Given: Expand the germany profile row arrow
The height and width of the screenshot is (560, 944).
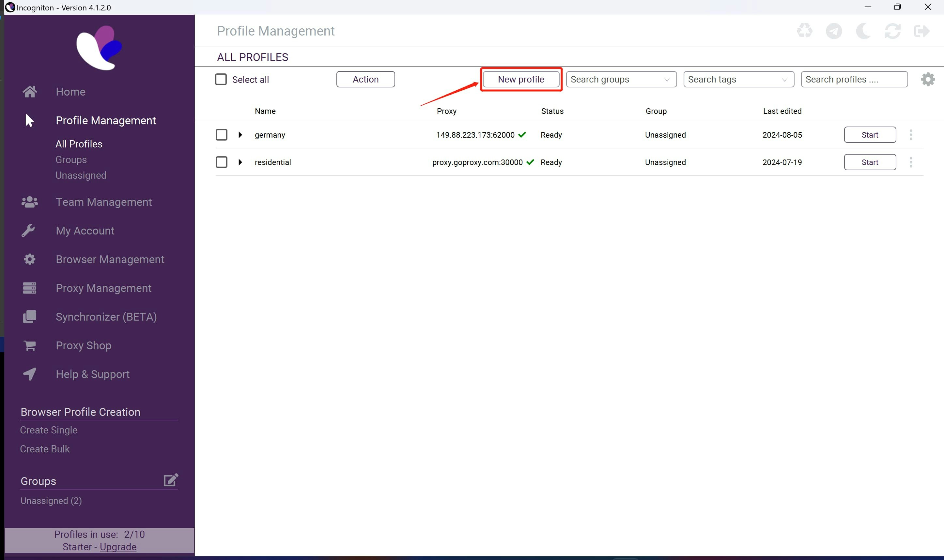Looking at the screenshot, I should point(240,135).
